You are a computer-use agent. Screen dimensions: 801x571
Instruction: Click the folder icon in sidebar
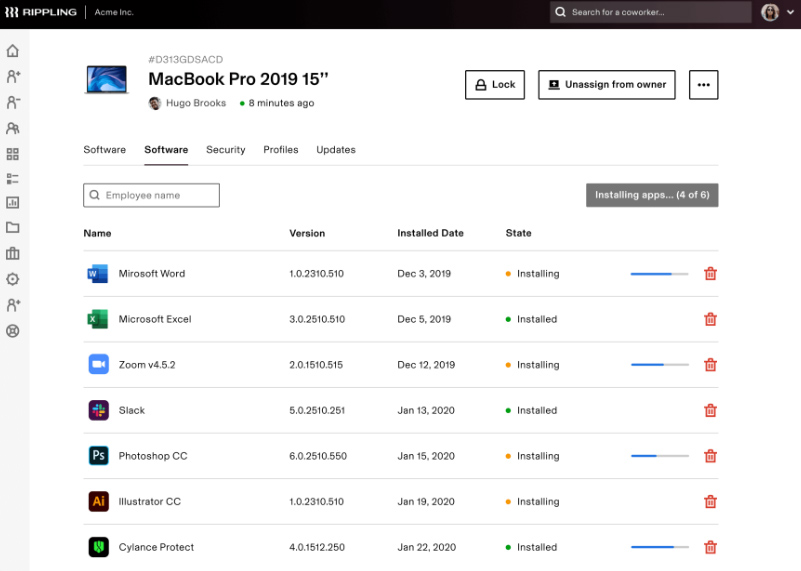click(13, 227)
